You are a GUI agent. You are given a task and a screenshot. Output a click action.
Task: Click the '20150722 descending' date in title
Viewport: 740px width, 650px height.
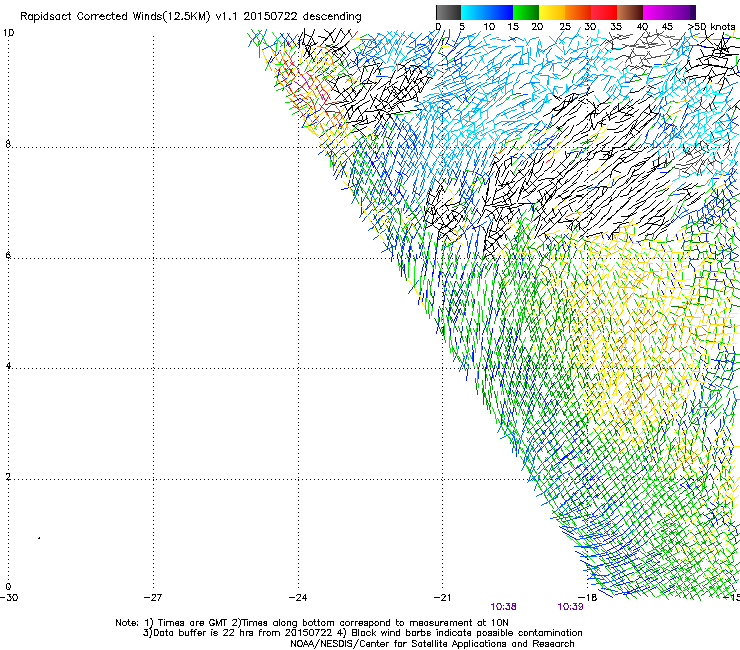[302, 17]
